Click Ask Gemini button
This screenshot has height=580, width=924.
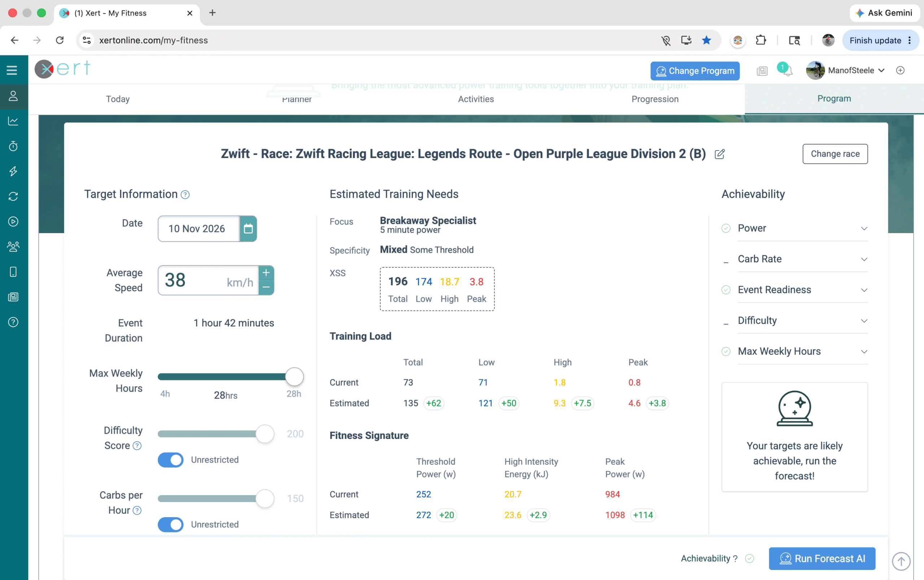pos(884,13)
